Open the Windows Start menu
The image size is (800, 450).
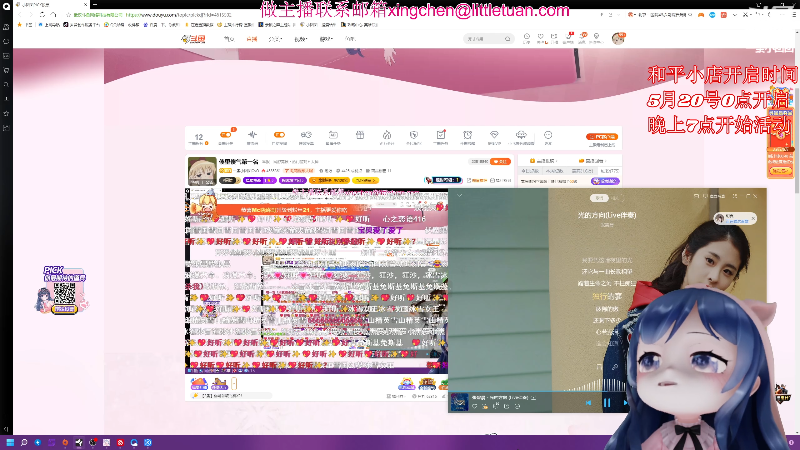10,442
